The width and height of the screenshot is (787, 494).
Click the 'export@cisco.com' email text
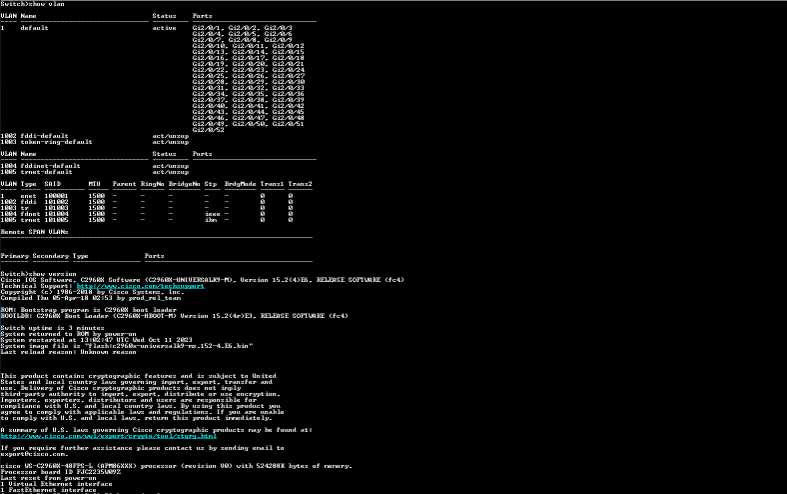(x=35, y=454)
